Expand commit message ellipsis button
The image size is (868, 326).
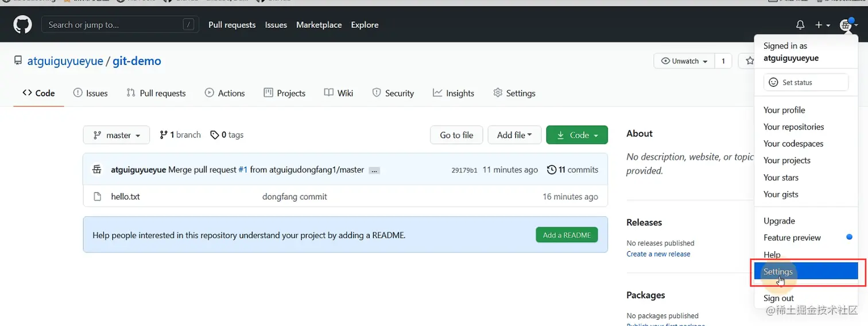coord(374,170)
